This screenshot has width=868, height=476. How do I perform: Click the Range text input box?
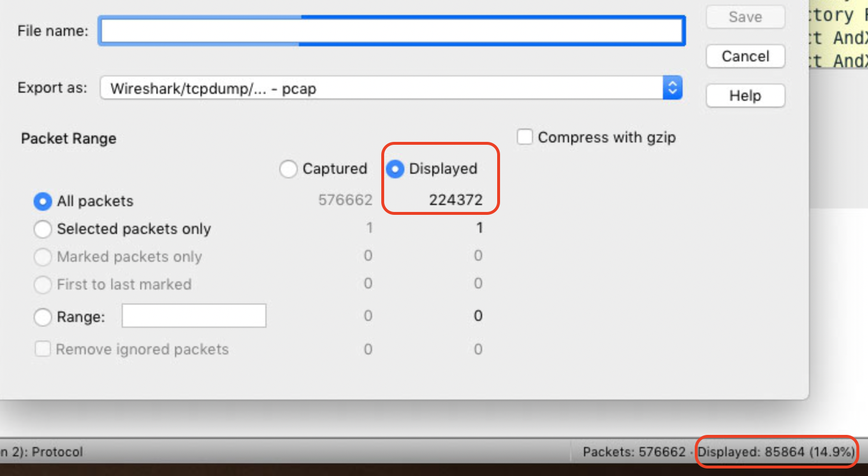194,316
